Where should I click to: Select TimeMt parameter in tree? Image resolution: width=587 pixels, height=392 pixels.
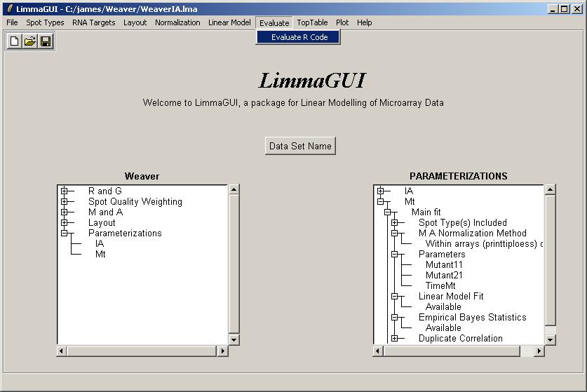point(440,285)
